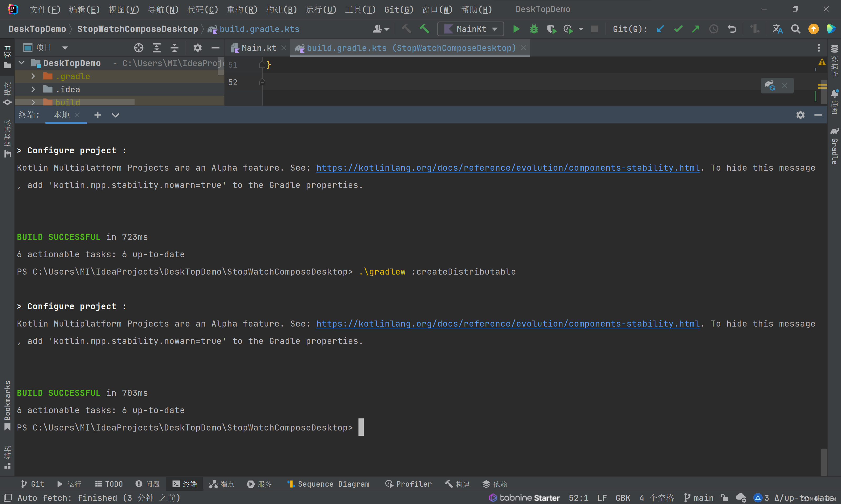Viewport: 841px width, 504px height.
Task: Toggle the Bookmarks tool window
Action: pyautogui.click(x=7, y=405)
